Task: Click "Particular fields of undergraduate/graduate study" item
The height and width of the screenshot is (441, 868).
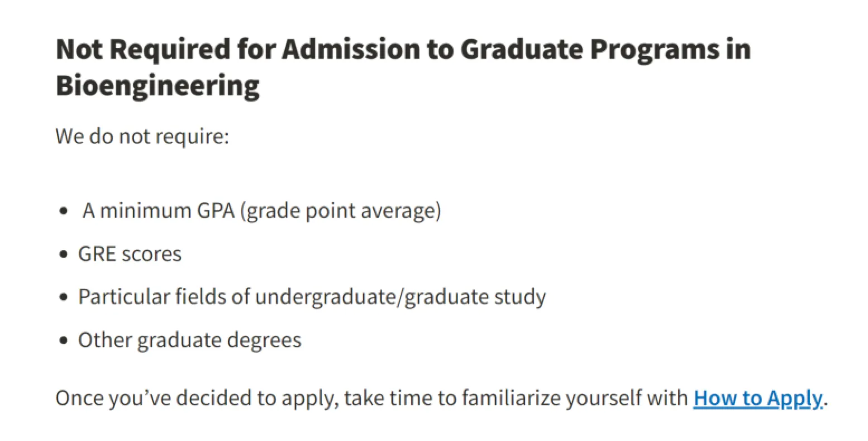Action: coord(312,296)
